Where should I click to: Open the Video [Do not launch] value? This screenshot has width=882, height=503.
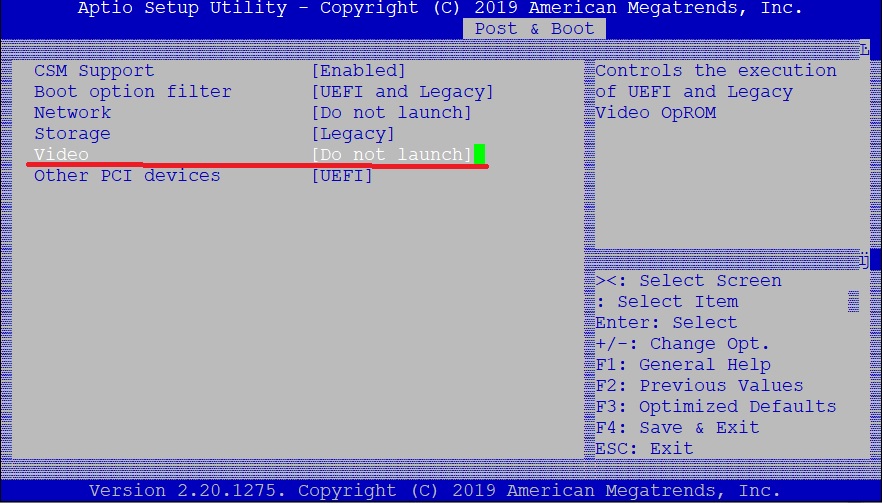392,155
